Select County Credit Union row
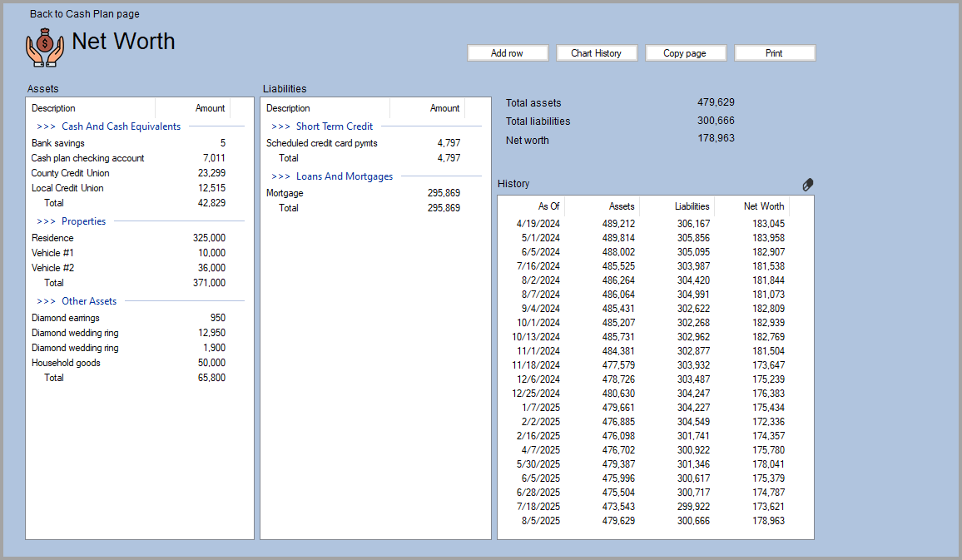Screen dimensions: 962x560 coord(129,173)
